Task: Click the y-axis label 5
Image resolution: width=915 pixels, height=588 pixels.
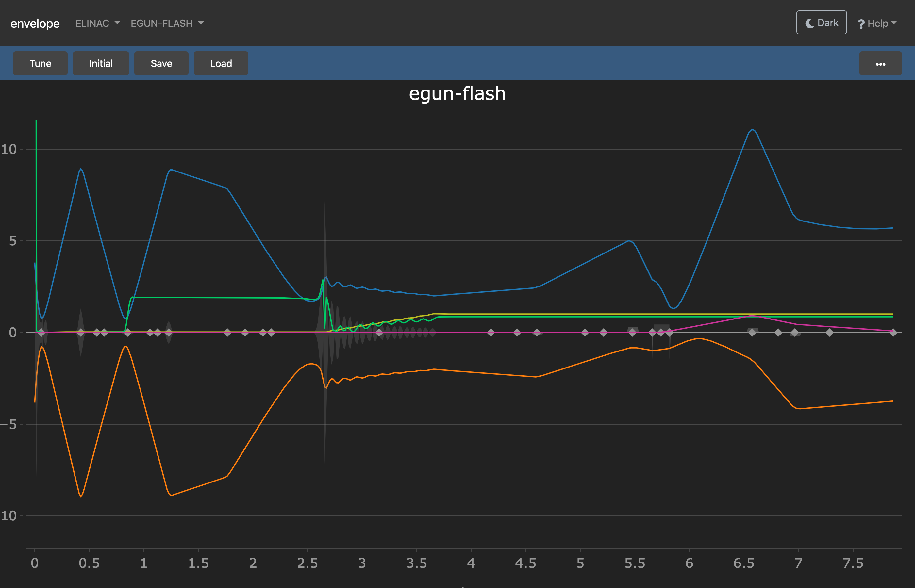Action: pyautogui.click(x=13, y=241)
